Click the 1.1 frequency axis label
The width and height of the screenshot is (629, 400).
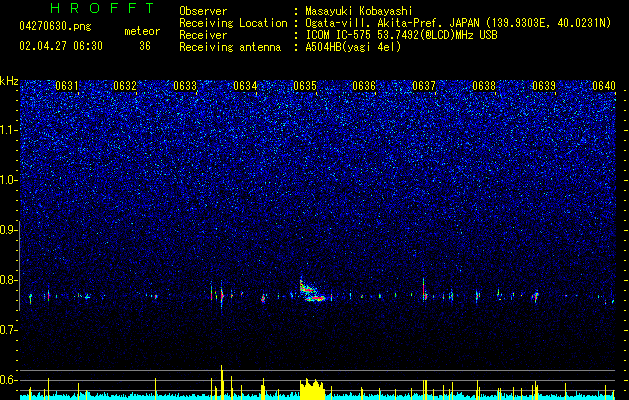[9, 130]
